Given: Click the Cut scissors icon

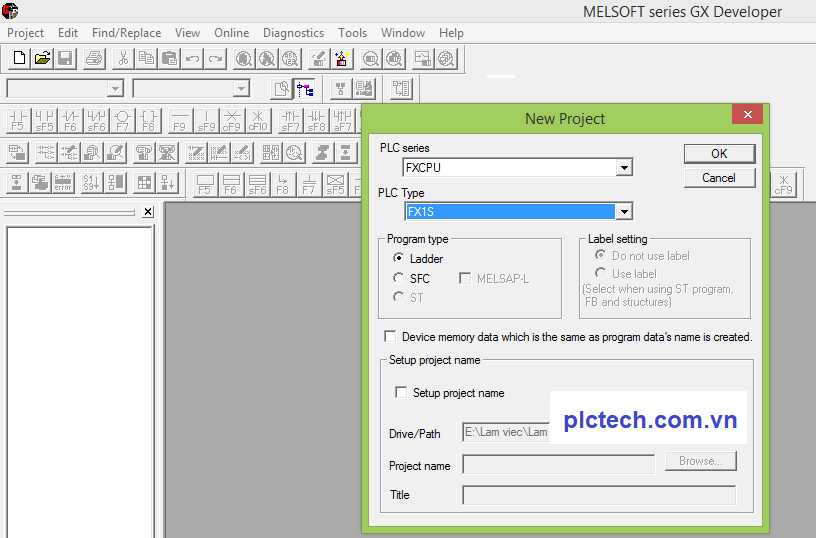Looking at the screenshot, I should click(x=123, y=58).
